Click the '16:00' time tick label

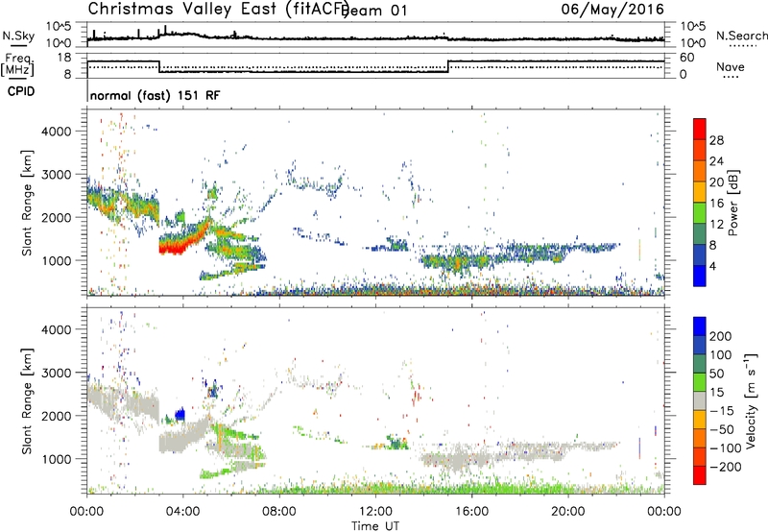coord(471,512)
